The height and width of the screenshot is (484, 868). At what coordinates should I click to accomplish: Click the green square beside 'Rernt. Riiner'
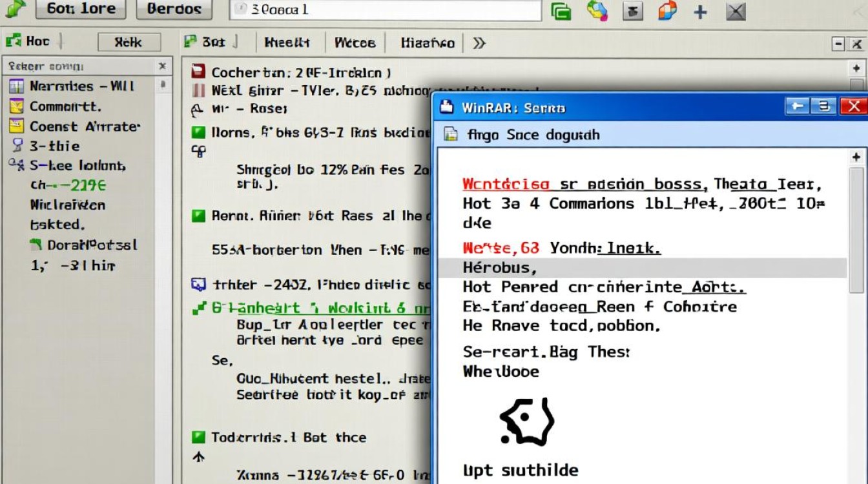tap(198, 216)
